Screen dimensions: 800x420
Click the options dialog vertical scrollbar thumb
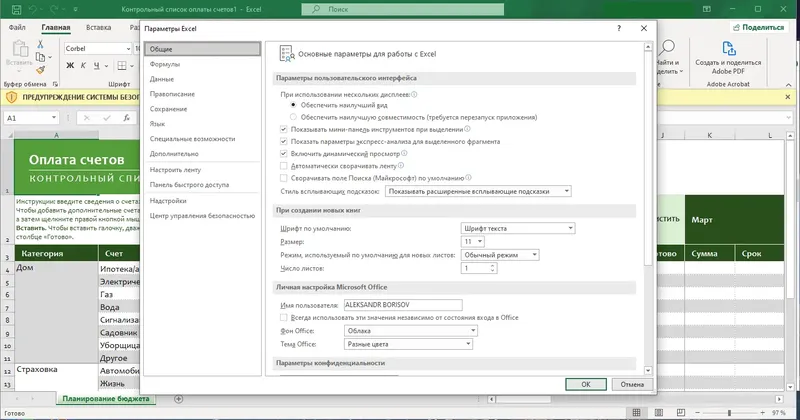point(648,158)
